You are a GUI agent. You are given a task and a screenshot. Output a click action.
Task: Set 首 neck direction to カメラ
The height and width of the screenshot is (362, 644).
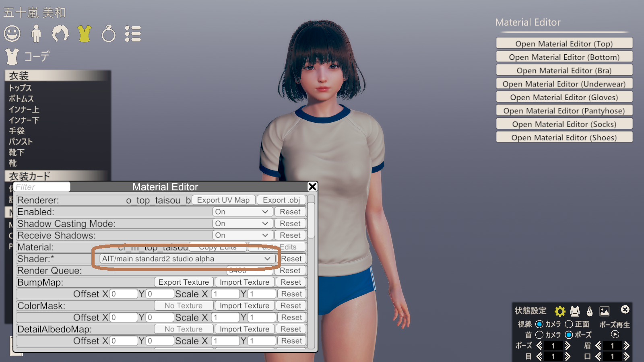coord(539,335)
